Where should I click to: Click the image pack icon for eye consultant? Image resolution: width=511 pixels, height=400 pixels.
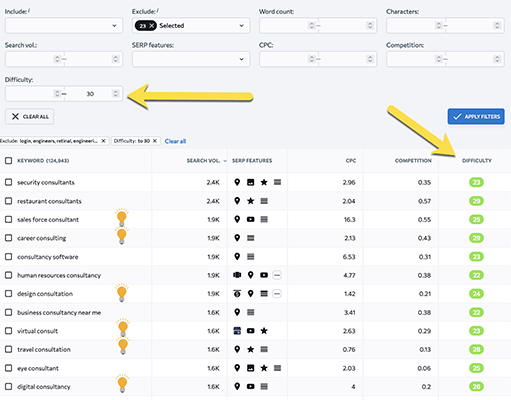tap(250, 368)
